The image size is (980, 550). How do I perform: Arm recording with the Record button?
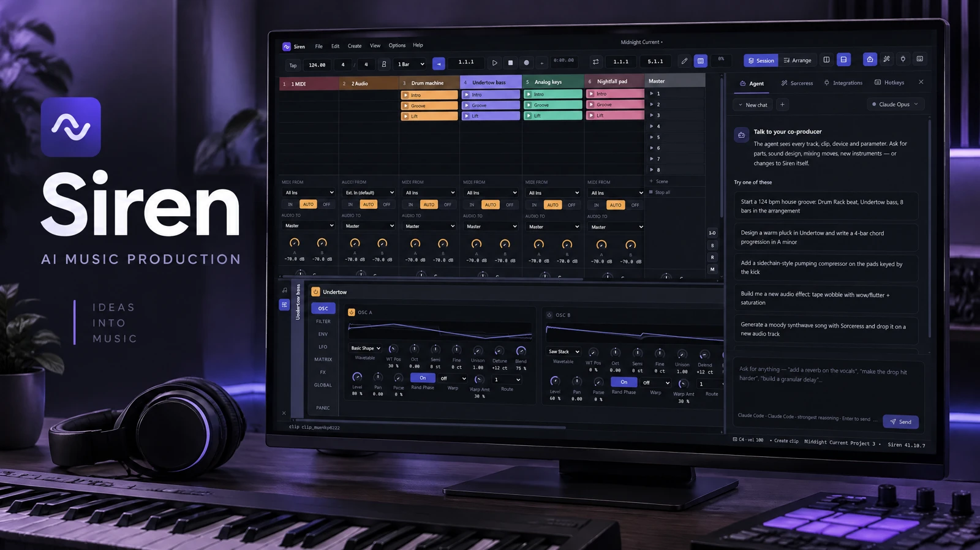pyautogui.click(x=526, y=62)
